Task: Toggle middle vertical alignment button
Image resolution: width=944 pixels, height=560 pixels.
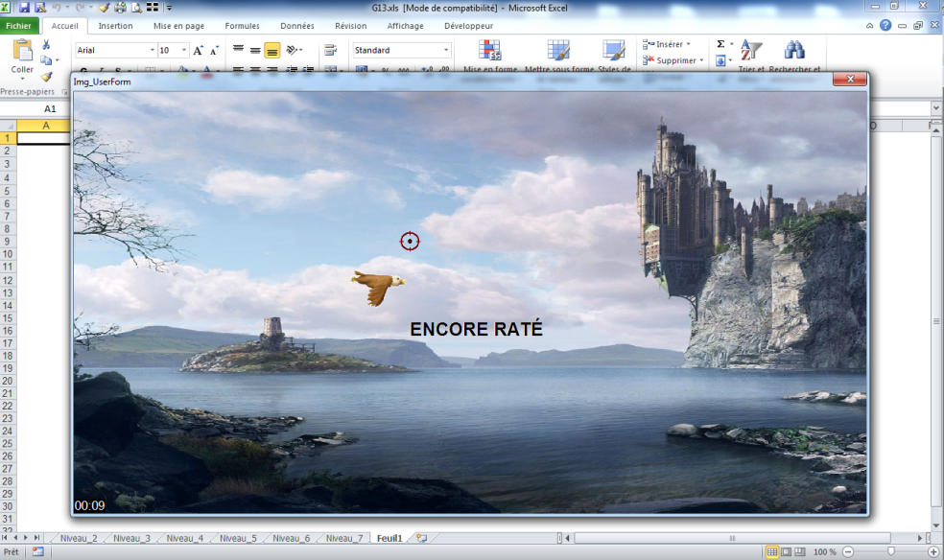Action: click(255, 50)
